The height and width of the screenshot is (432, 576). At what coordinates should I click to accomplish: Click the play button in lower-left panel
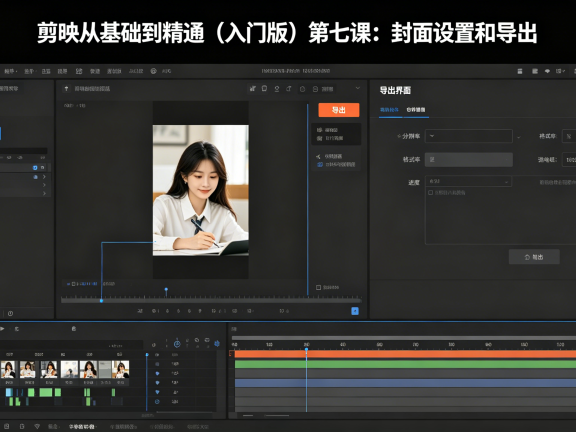pos(2,328)
